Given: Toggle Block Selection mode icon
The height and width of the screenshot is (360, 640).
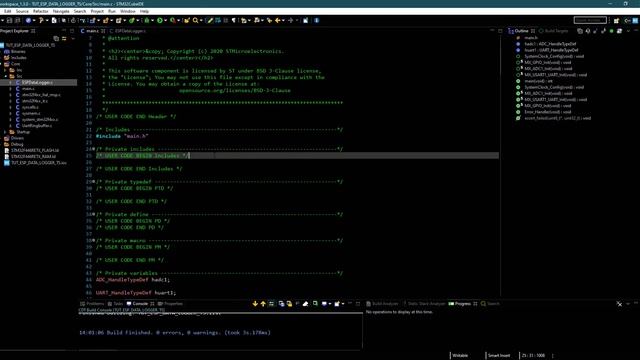Looking at the screenshot, I should [225, 20].
